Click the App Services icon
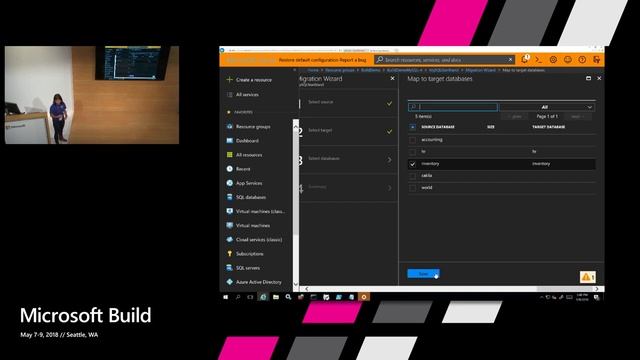The height and width of the screenshot is (360, 640). tap(229, 183)
